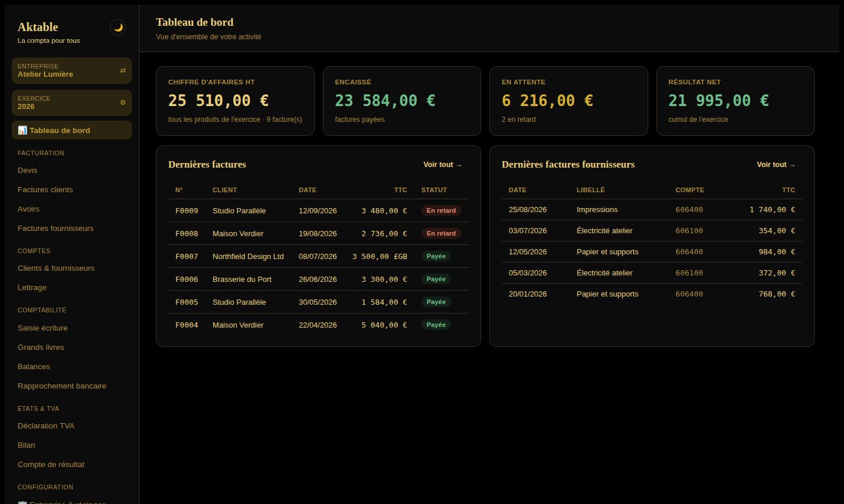Click the Payée badge on F0007
Viewport: 844px width, 504px height.
(x=436, y=256)
